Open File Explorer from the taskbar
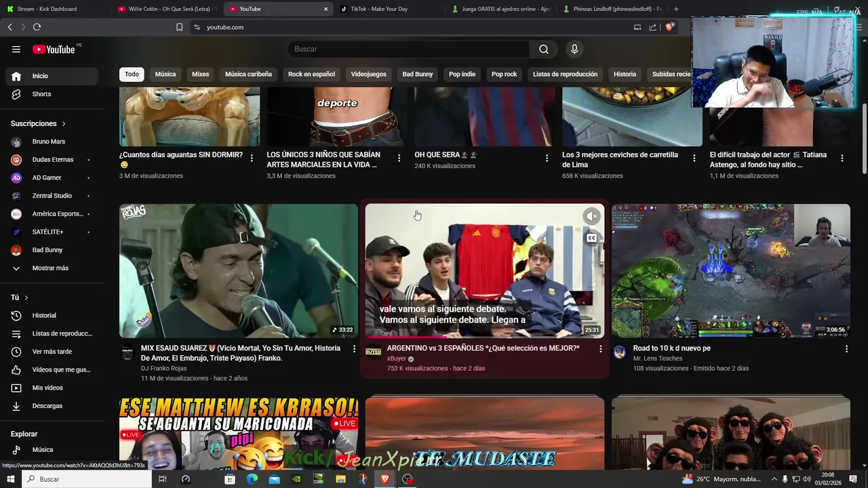This screenshot has height=488, width=868. pyautogui.click(x=340, y=479)
